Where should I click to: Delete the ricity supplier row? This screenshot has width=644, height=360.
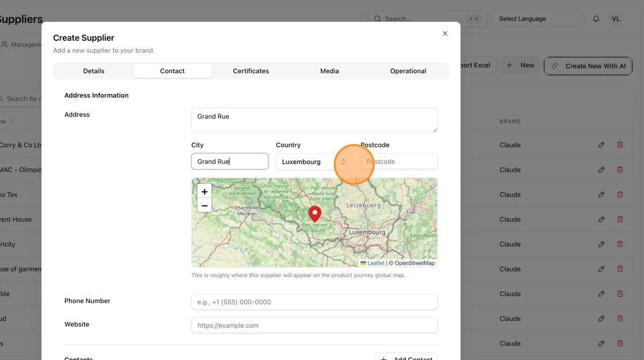620,244
